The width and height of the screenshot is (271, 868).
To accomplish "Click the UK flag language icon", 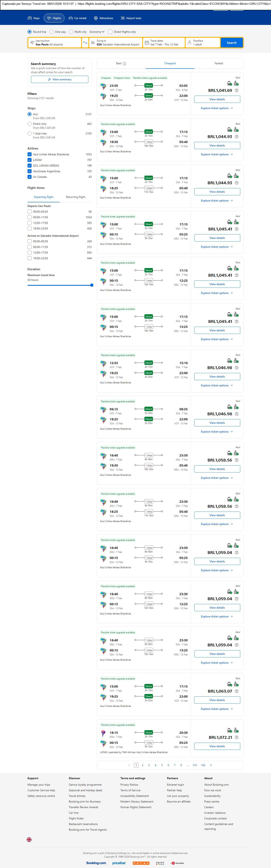I will click(29, 839).
